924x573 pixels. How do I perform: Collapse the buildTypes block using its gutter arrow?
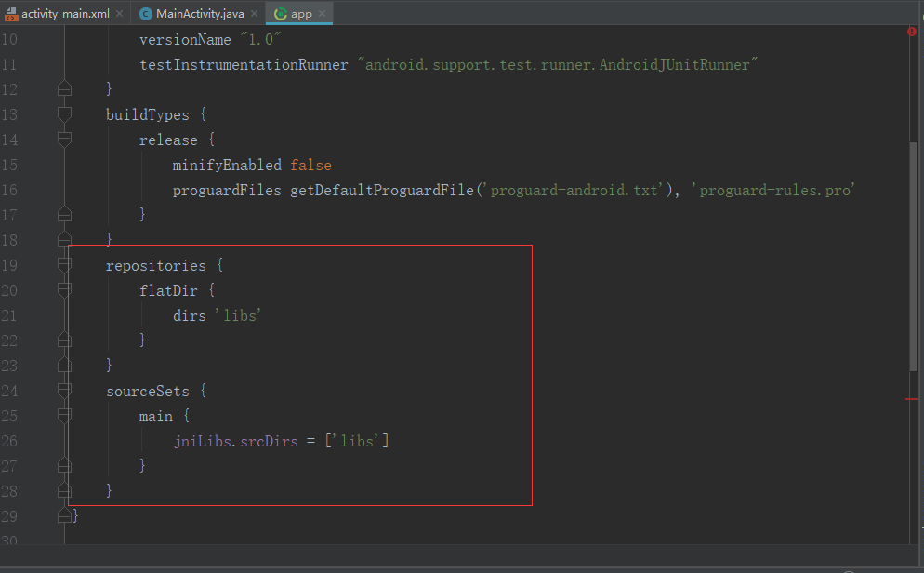pos(64,114)
